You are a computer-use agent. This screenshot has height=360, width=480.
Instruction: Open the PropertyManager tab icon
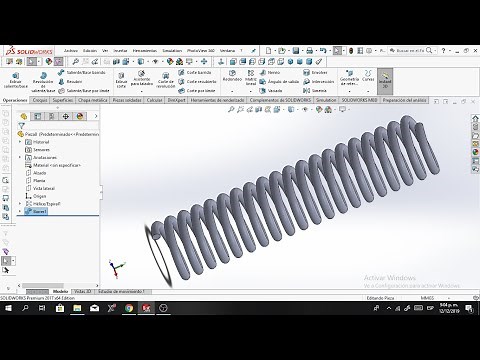pyautogui.click(x=37, y=116)
